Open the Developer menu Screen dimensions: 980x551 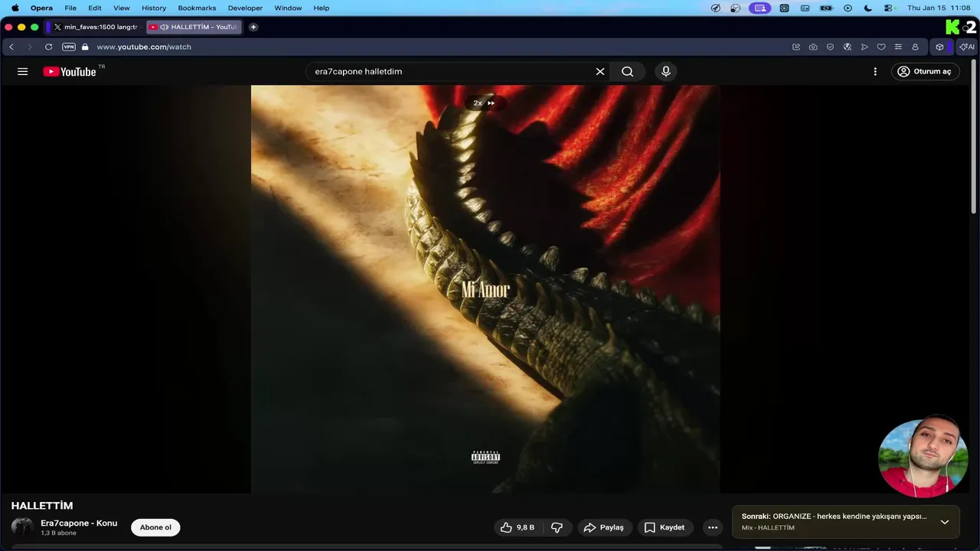(x=245, y=8)
